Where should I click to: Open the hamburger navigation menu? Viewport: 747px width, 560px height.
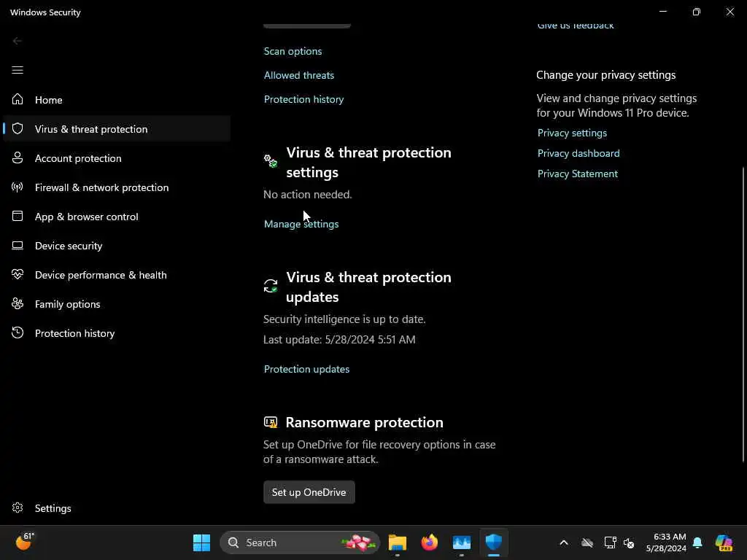coord(18,70)
